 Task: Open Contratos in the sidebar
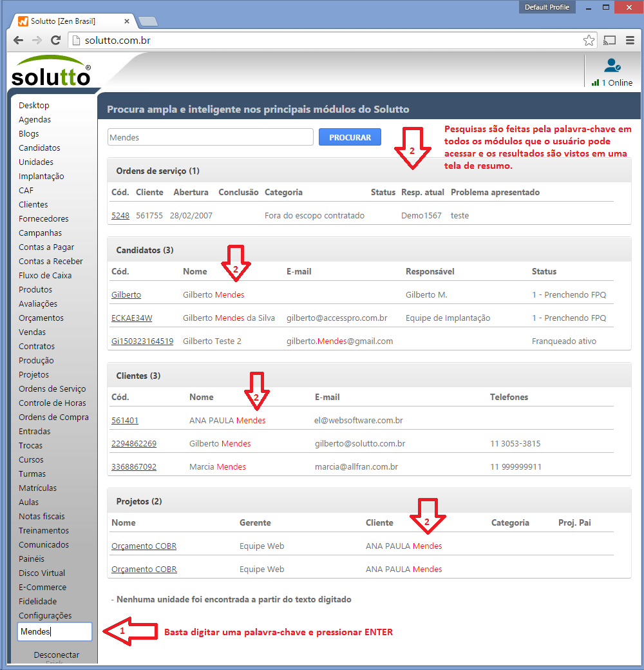click(36, 346)
